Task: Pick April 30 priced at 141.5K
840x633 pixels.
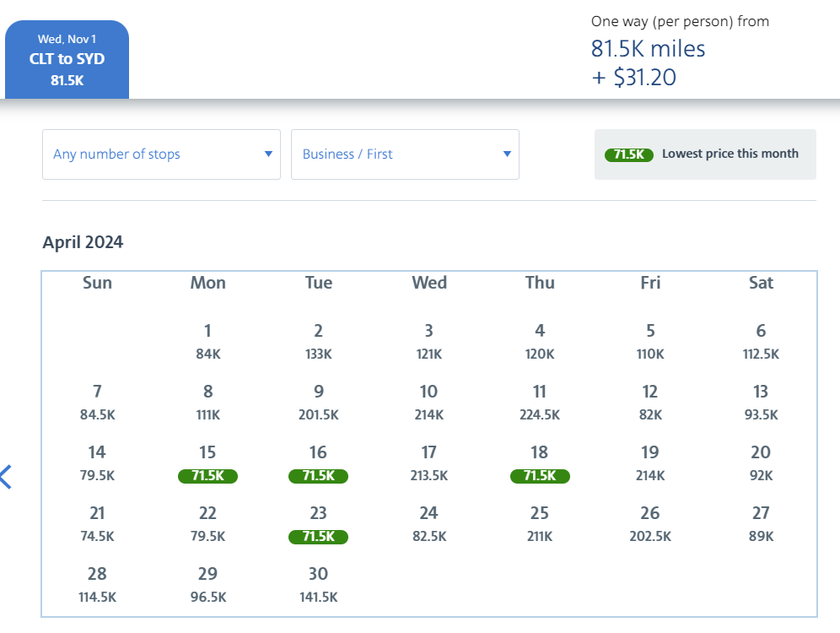Action: (x=318, y=585)
